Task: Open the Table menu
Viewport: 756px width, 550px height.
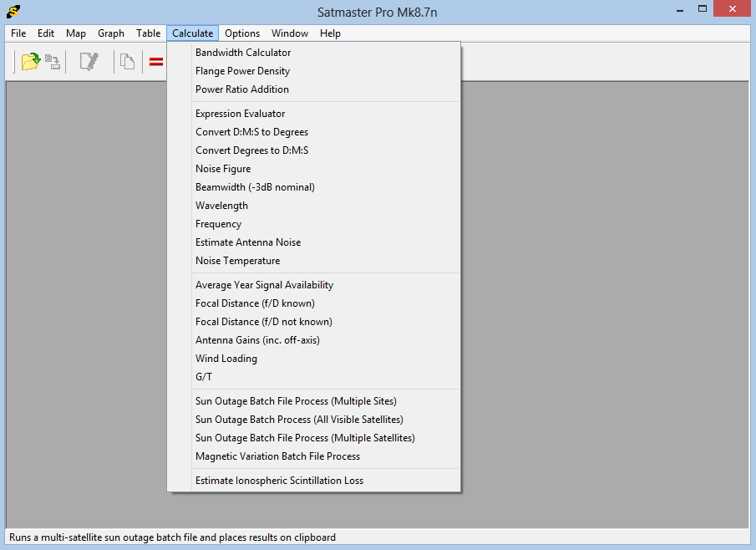Action: point(148,33)
